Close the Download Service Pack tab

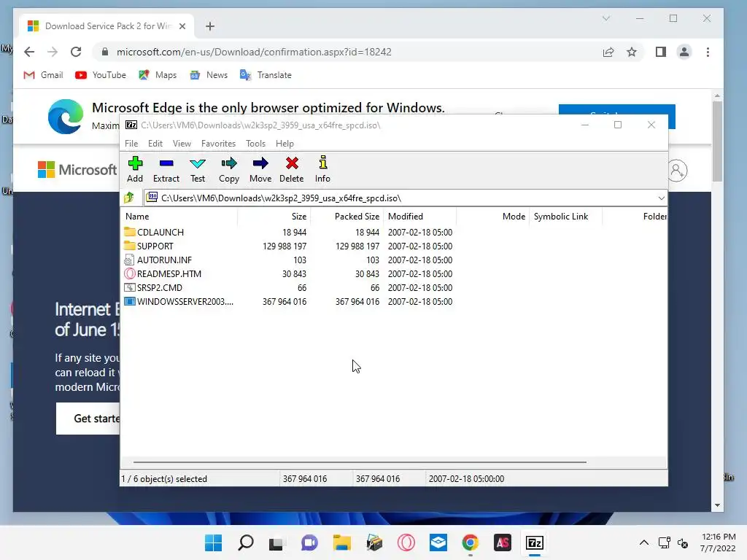pyautogui.click(x=182, y=26)
